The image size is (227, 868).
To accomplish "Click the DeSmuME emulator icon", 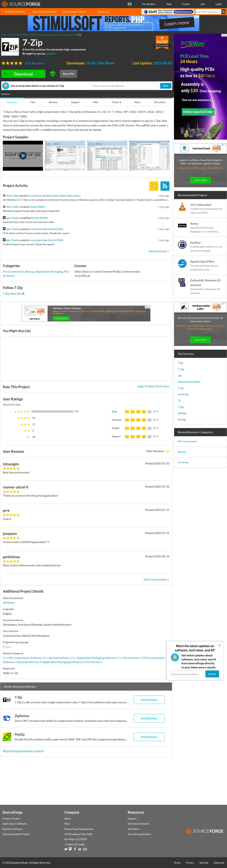I will [x=182, y=282].
